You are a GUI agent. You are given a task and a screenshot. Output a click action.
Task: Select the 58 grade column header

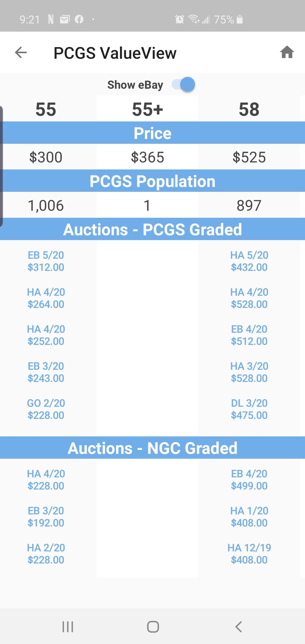point(249,109)
